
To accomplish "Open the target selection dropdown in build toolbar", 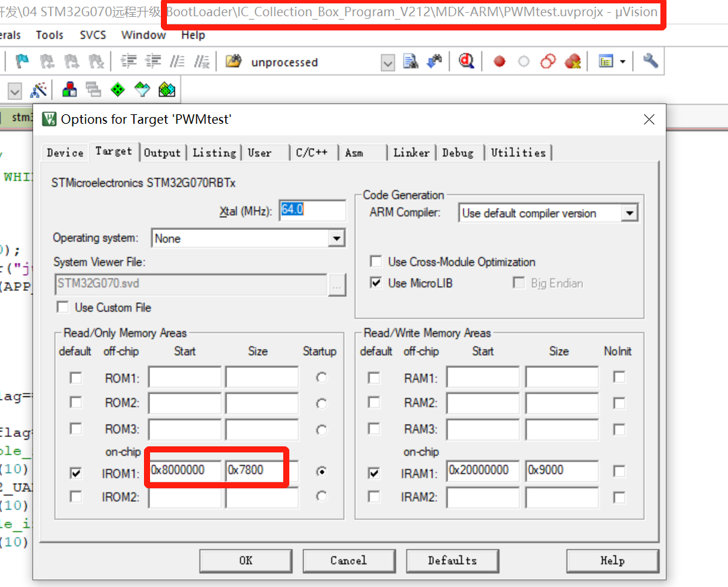I will point(15,91).
